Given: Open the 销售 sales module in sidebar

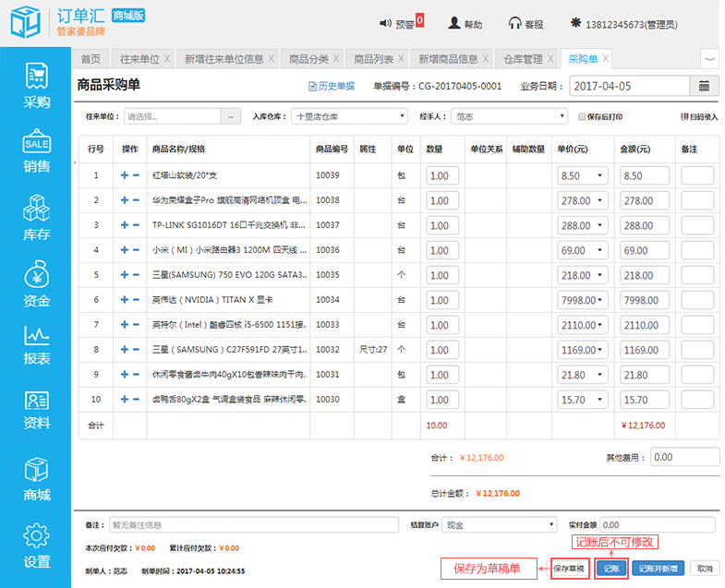Looking at the screenshot, I should (37, 151).
